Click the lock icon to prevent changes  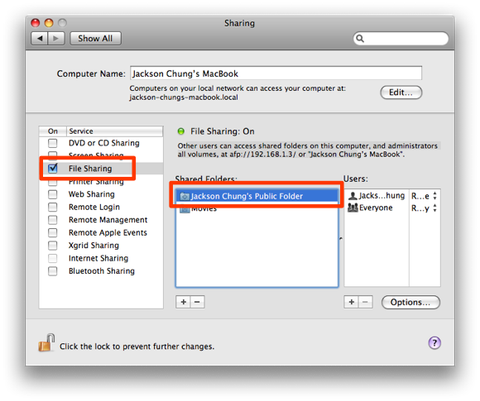pyautogui.click(x=46, y=343)
